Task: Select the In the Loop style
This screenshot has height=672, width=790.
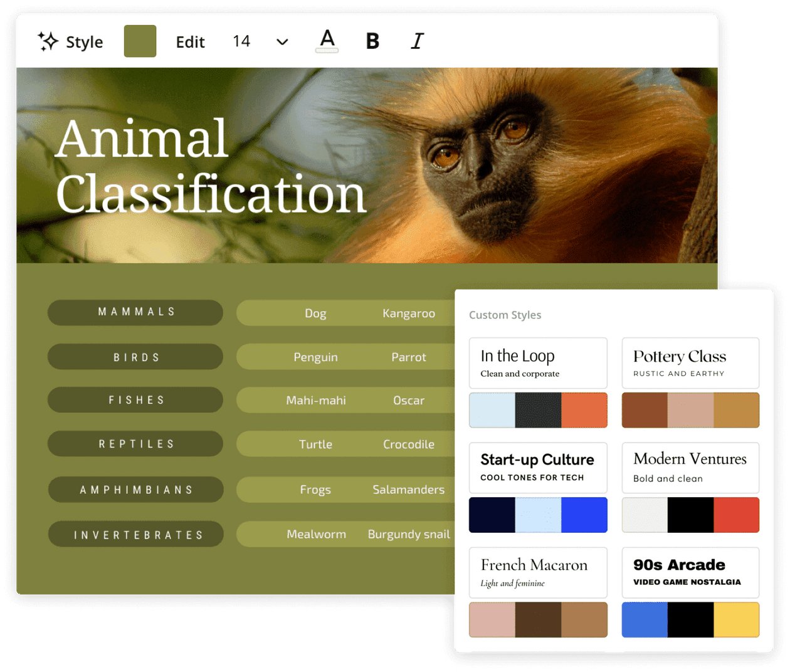Action: tap(538, 363)
